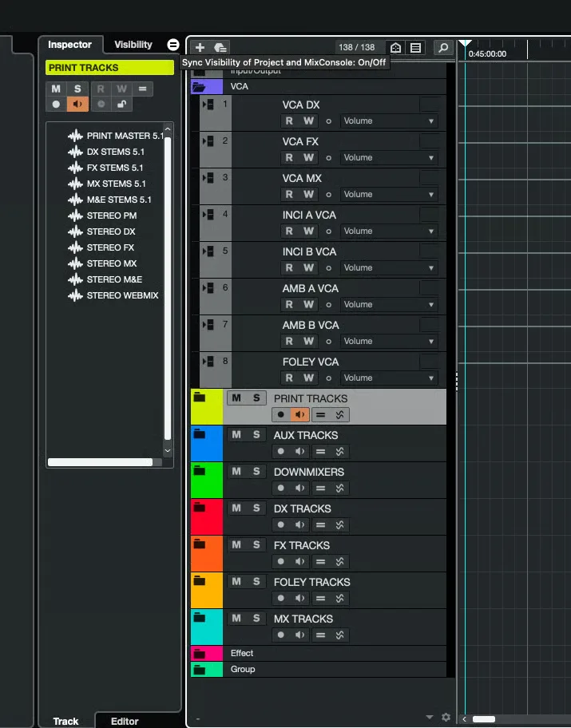Toggle Sync Visibility of Project and MixConsole

(172, 45)
